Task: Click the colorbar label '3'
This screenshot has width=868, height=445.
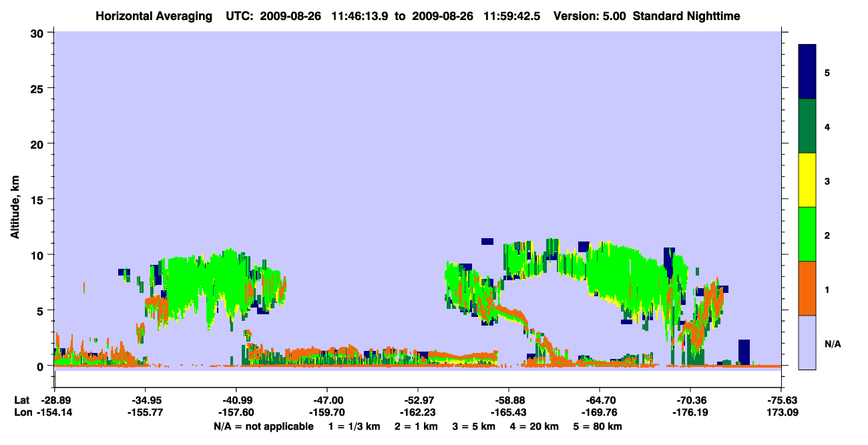Action: coord(827,181)
